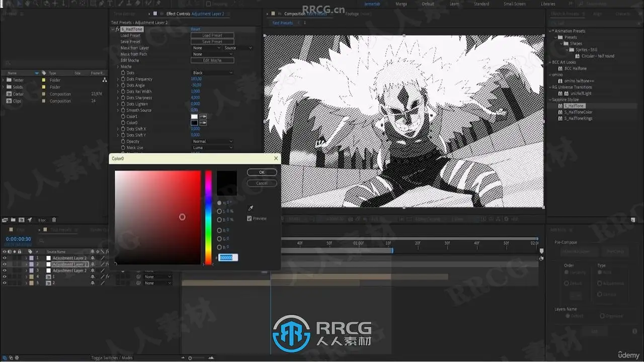644x362 pixels.
Task: Select the R radio button in color dialog
Action: (219, 230)
